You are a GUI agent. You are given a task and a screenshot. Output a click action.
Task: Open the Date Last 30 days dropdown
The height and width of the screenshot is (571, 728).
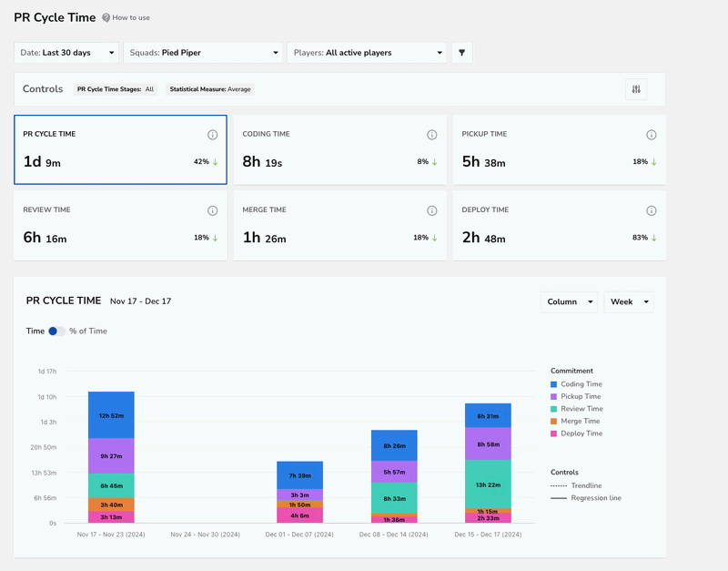click(x=66, y=53)
